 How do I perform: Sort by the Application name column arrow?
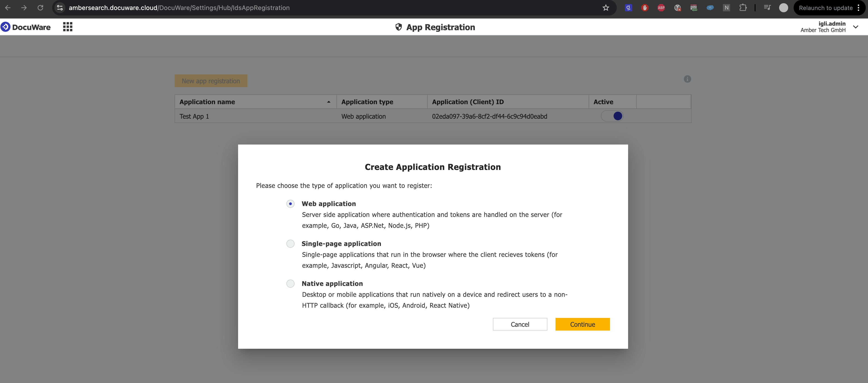point(329,102)
